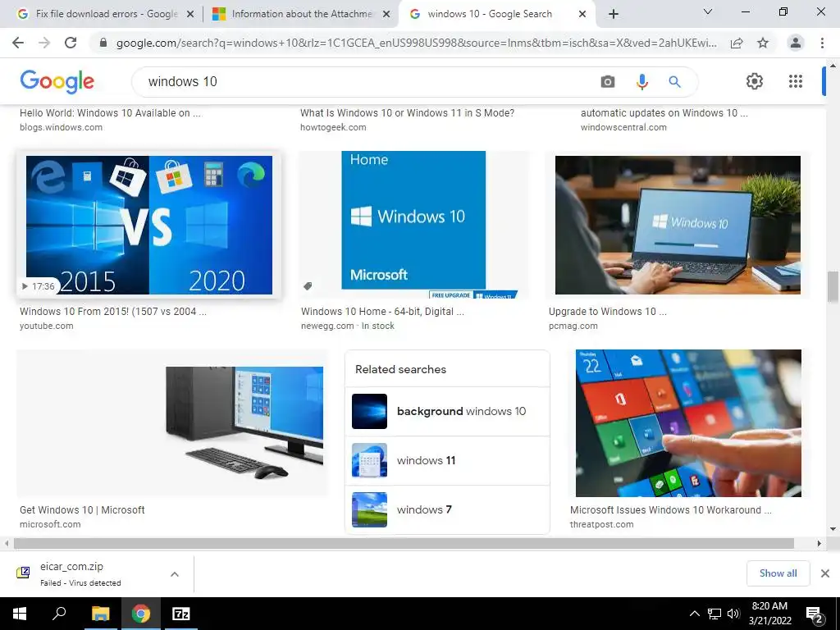The height and width of the screenshot is (630, 840).
Task: Open related search background windows 10
Action: (x=447, y=412)
